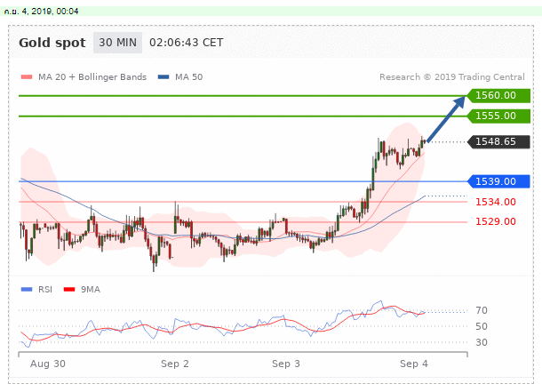
Task: Click the MA 20 + Bollinger Bands legend swatch
Action: 27,77
